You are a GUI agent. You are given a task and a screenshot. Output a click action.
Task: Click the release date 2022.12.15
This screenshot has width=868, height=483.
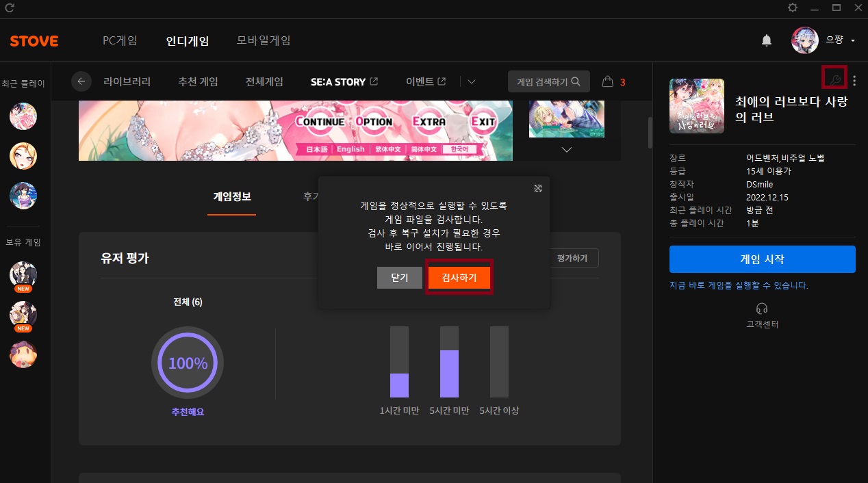click(x=767, y=197)
